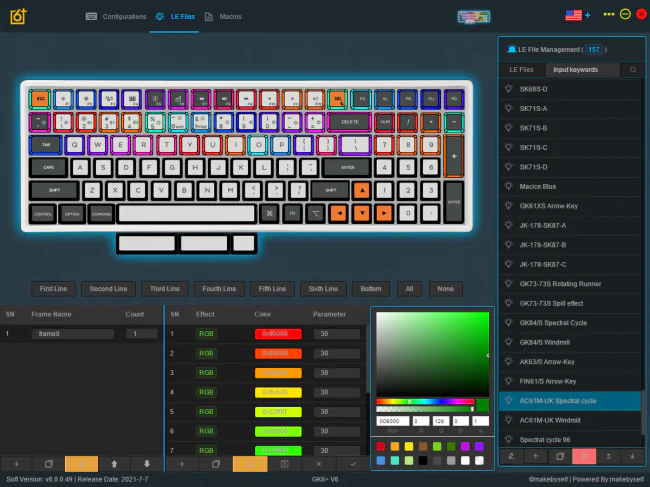This screenshot has width=650, height=487.
Task: Open the Macros tab
Action: [223, 17]
